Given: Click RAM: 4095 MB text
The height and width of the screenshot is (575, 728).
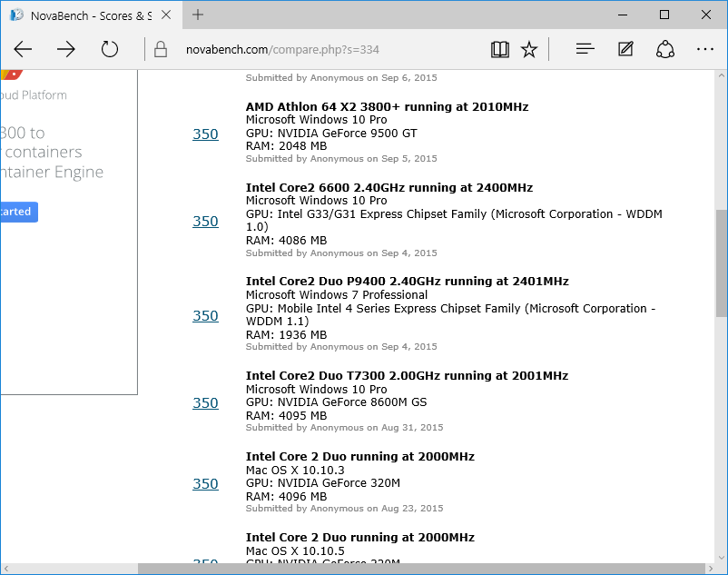Looking at the screenshot, I should [287, 416].
